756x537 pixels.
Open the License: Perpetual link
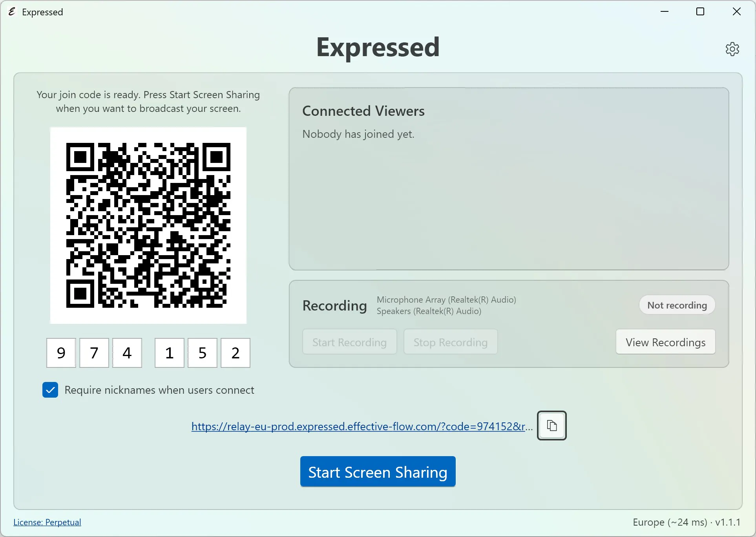coord(47,522)
